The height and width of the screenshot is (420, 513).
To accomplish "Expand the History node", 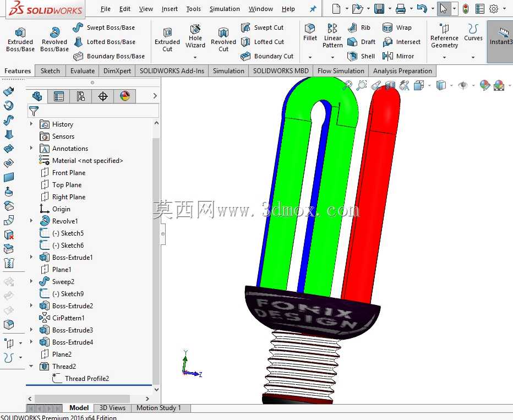I will 31,124.
